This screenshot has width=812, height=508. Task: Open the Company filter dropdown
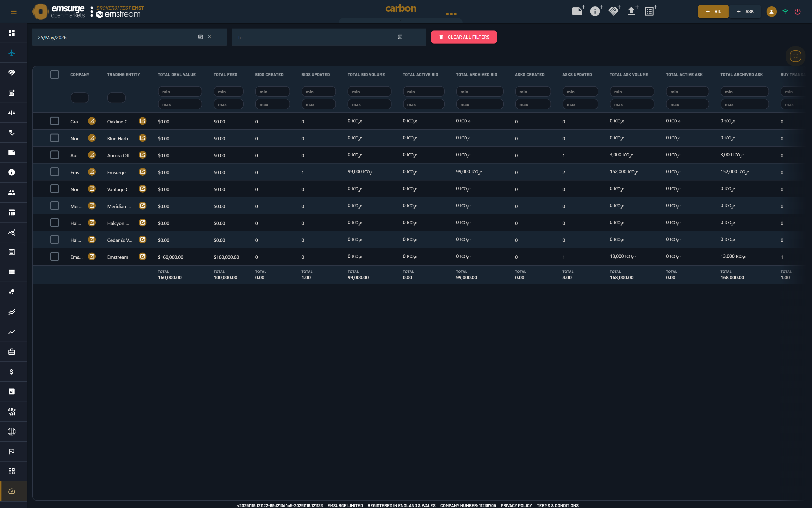(x=80, y=98)
